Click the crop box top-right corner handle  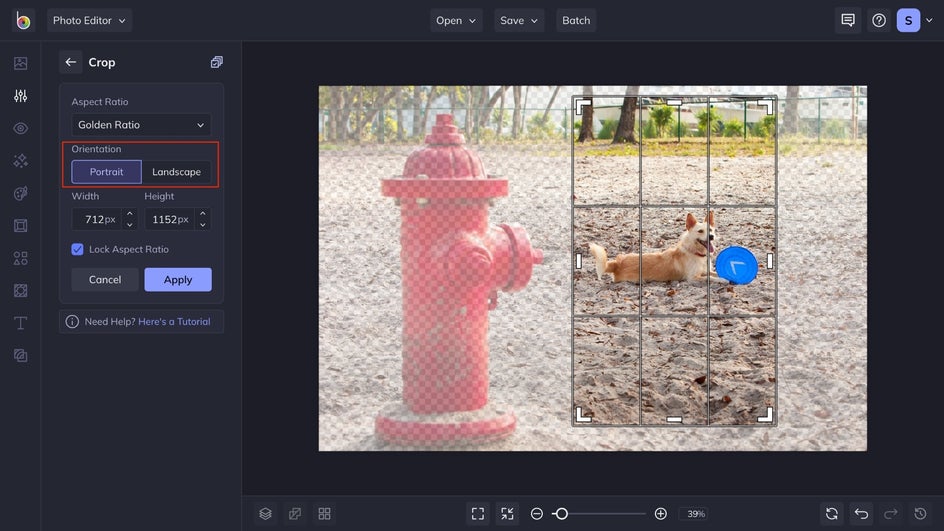(x=766, y=106)
